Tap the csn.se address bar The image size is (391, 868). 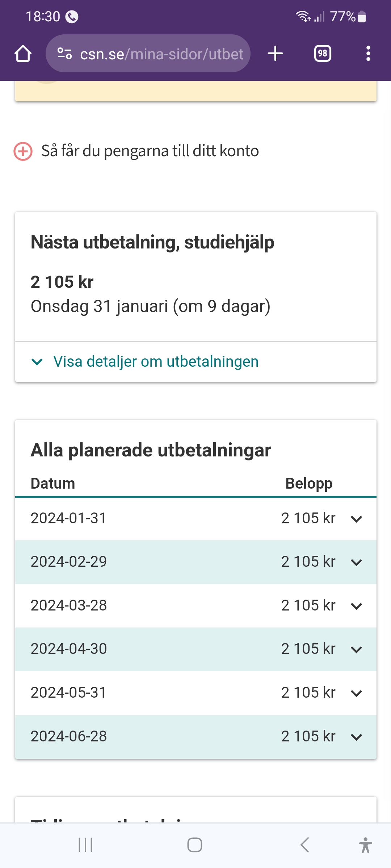pyautogui.click(x=161, y=54)
